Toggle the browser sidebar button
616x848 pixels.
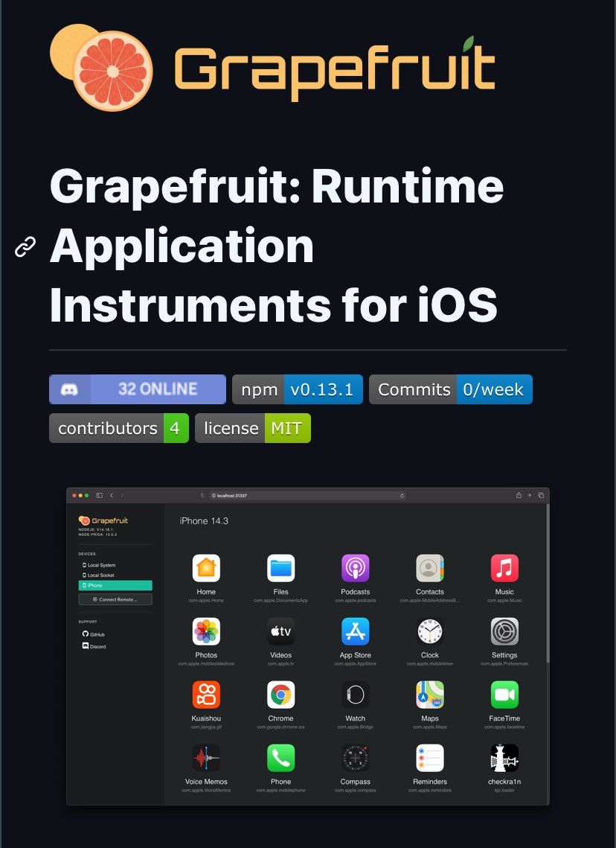[x=100, y=495]
